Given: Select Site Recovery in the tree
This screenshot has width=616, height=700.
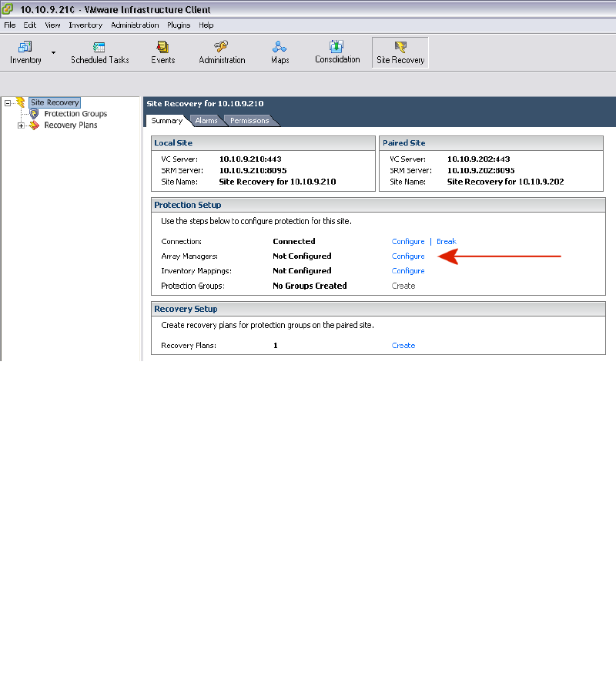Looking at the screenshot, I should pyautogui.click(x=55, y=102).
